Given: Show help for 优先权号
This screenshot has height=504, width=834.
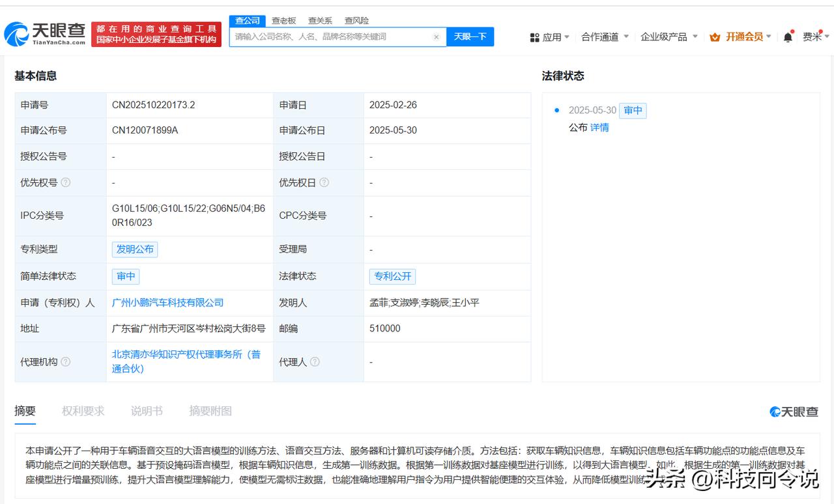Looking at the screenshot, I should click(x=65, y=183).
